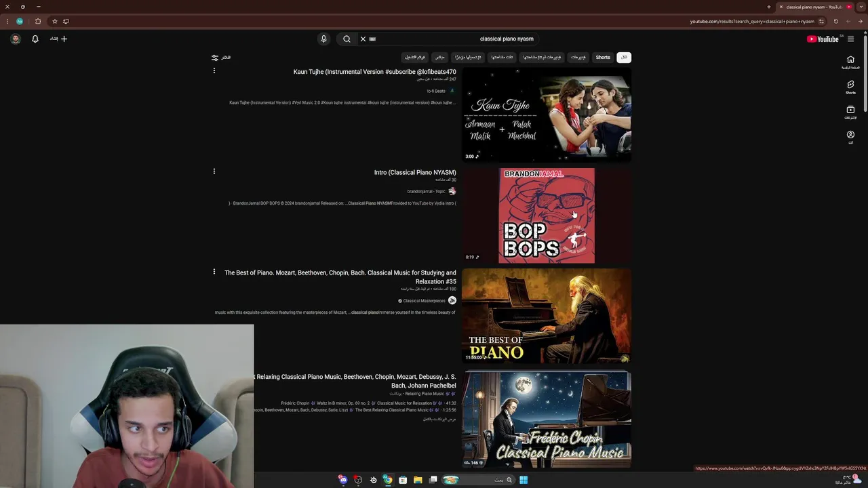The width and height of the screenshot is (868, 488).
Task: Open search filters
Action: [221, 58]
